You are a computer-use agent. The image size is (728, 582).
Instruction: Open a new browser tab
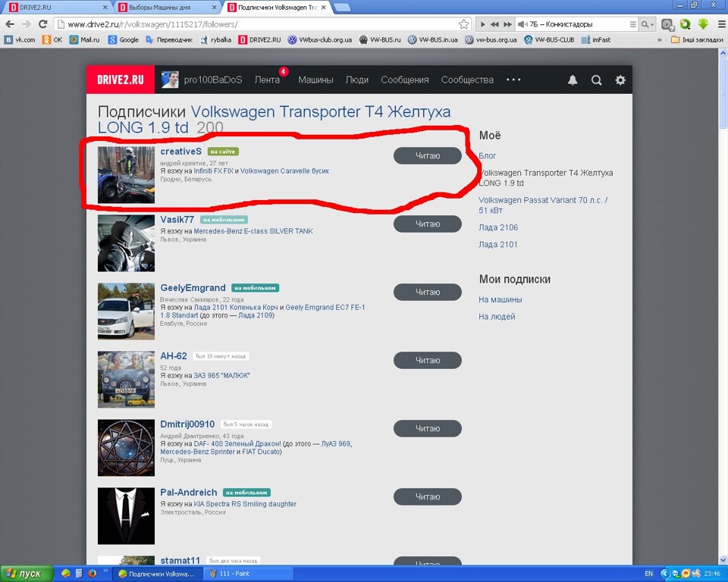tap(342, 8)
